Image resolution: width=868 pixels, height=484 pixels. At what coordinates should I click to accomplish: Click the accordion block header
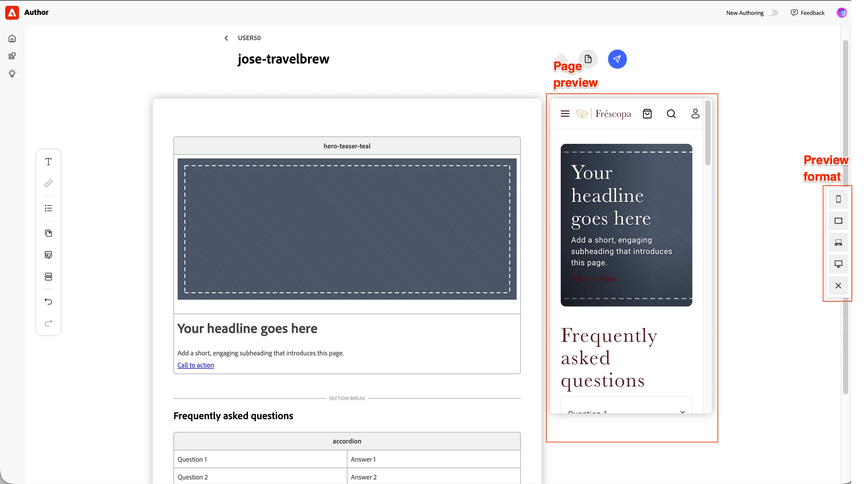347,441
